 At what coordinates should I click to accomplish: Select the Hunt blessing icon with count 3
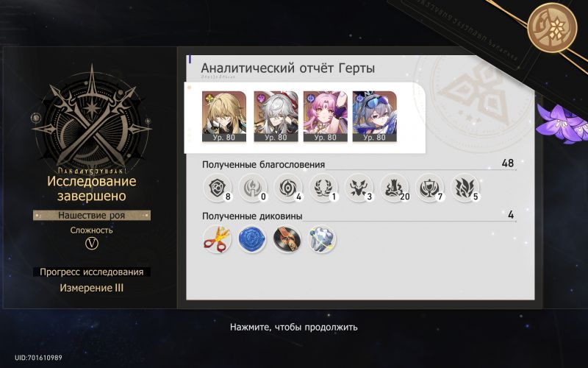(359, 188)
